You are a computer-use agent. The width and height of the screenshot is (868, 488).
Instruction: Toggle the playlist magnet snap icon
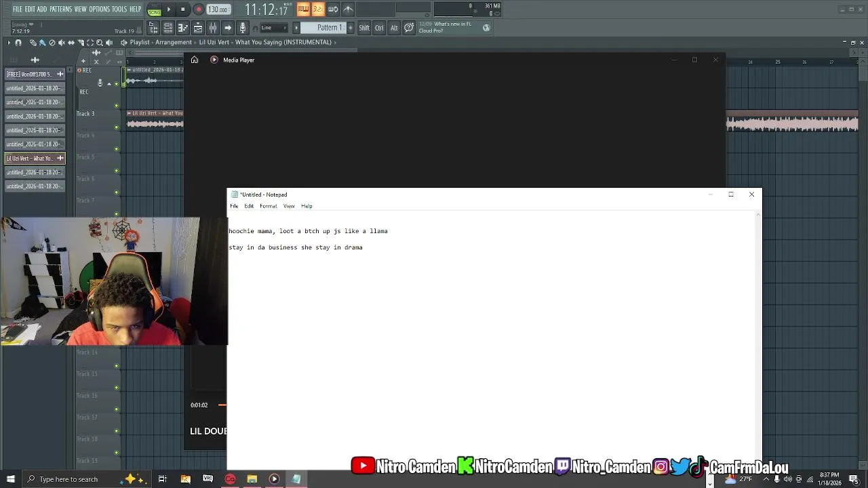(18, 43)
